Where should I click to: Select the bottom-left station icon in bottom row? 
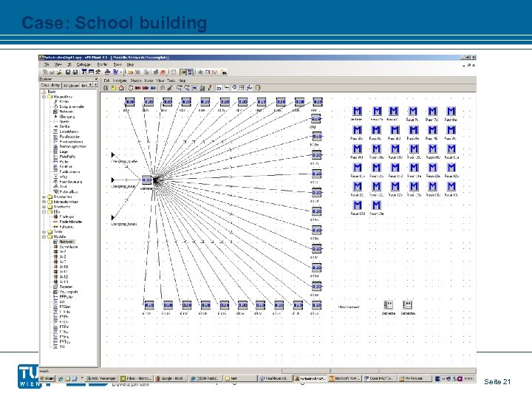[149, 305]
